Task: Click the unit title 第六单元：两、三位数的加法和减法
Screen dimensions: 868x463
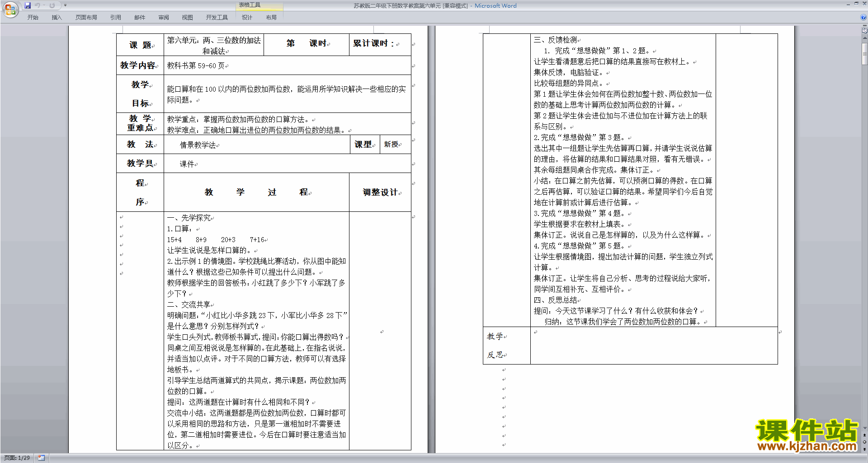Action: (x=214, y=45)
